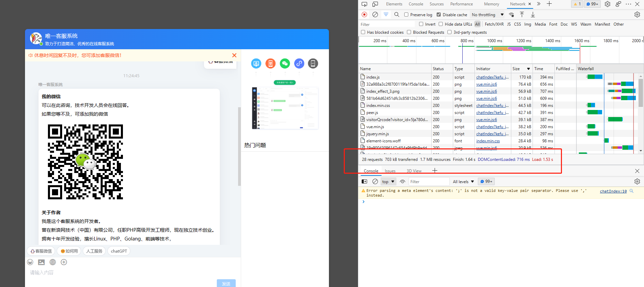Click the image upload icon in chat
Image resolution: width=644 pixels, height=287 pixels.
(42, 262)
